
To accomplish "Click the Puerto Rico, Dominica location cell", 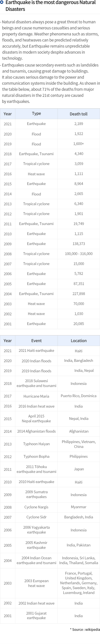I will [78, 396].
